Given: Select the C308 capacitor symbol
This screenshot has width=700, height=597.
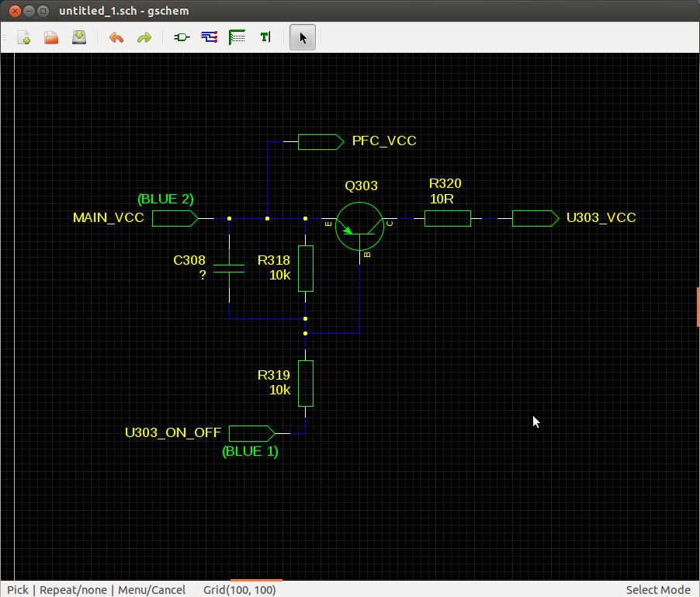Looking at the screenshot, I should (229, 269).
